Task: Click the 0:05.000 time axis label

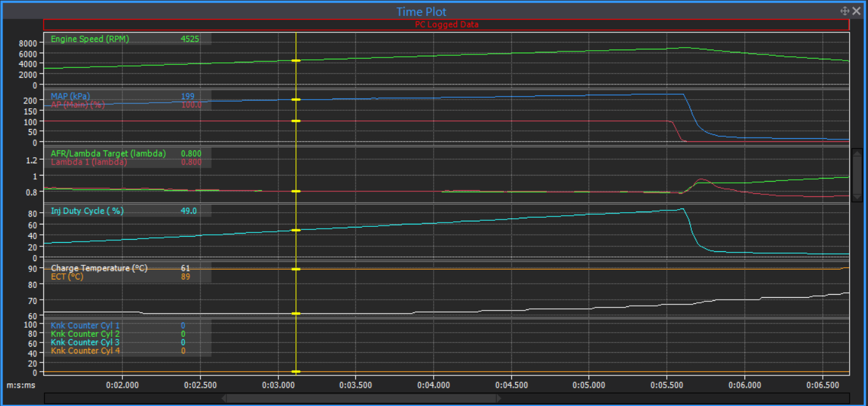Action: 589,386
